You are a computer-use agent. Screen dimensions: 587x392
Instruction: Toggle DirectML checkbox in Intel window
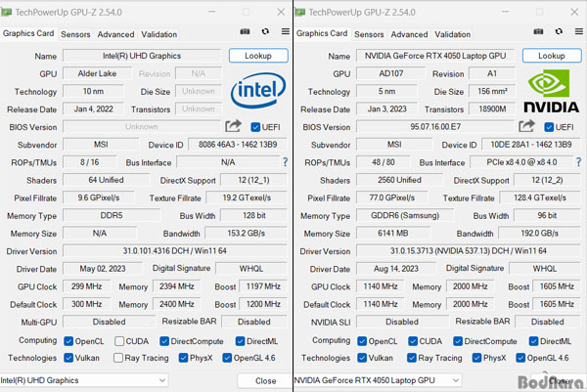[x=240, y=341]
